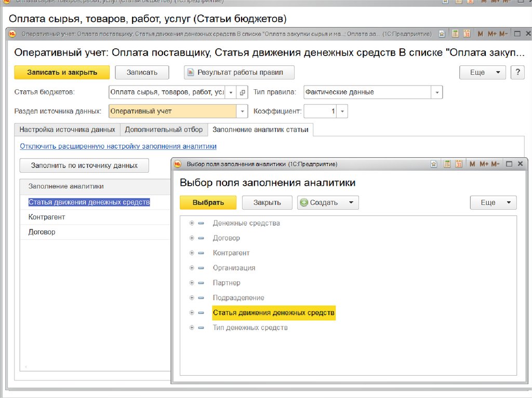Image resolution: width=532 pixels, height=398 pixels.
Task: Click M+ button in main window title bar
Action: point(492,34)
